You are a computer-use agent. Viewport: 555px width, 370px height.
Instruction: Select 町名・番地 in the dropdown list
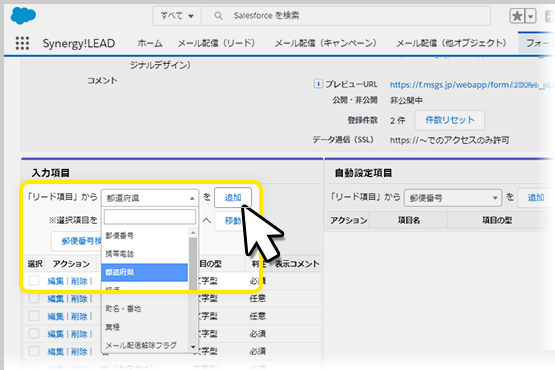point(145,309)
